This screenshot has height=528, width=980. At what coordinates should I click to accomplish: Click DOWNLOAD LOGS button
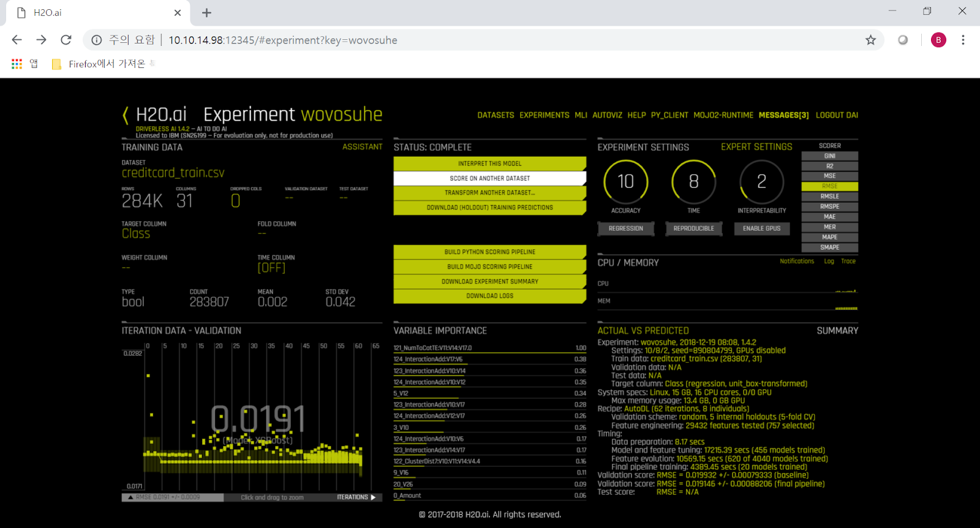point(490,296)
